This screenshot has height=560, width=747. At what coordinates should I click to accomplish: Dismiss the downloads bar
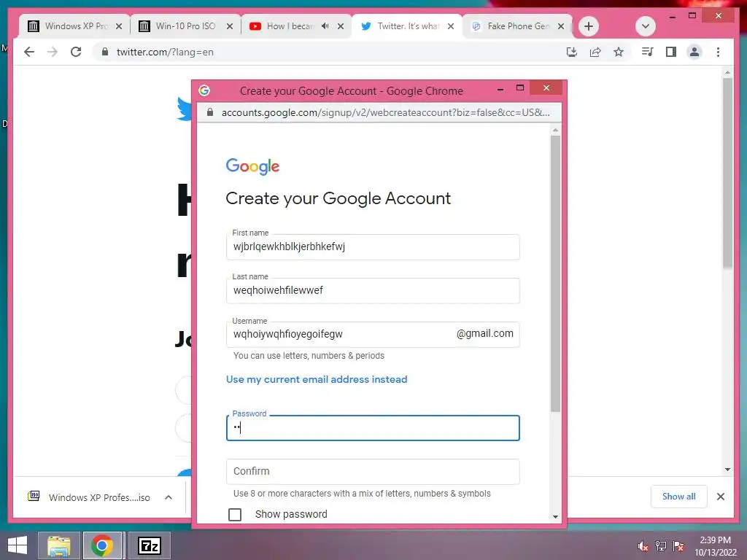(x=720, y=497)
